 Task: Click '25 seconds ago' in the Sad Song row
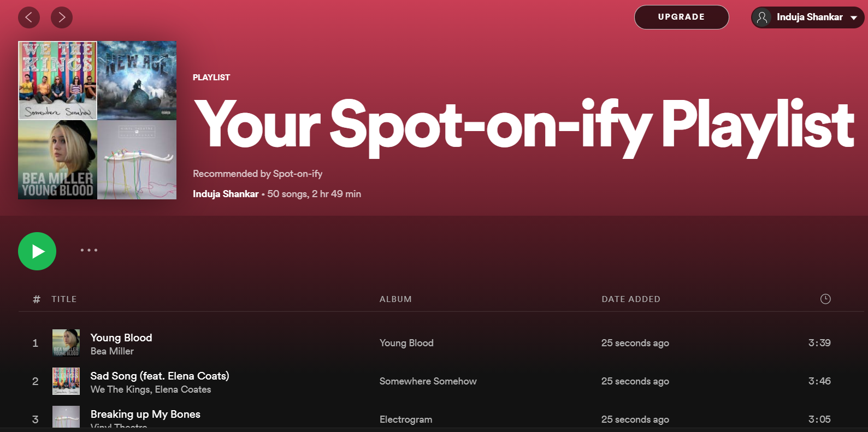[635, 381]
